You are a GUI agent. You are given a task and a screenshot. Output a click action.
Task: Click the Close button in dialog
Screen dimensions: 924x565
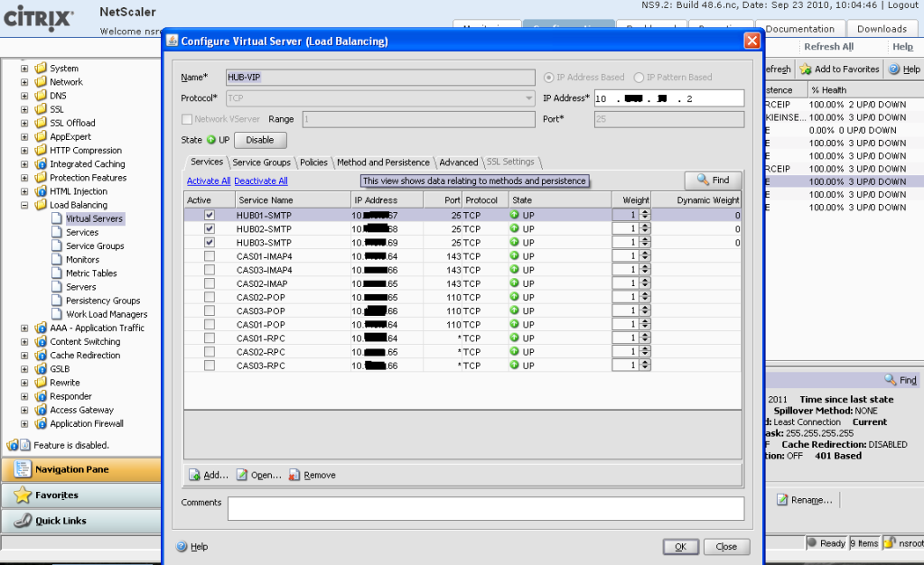click(726, 547)
